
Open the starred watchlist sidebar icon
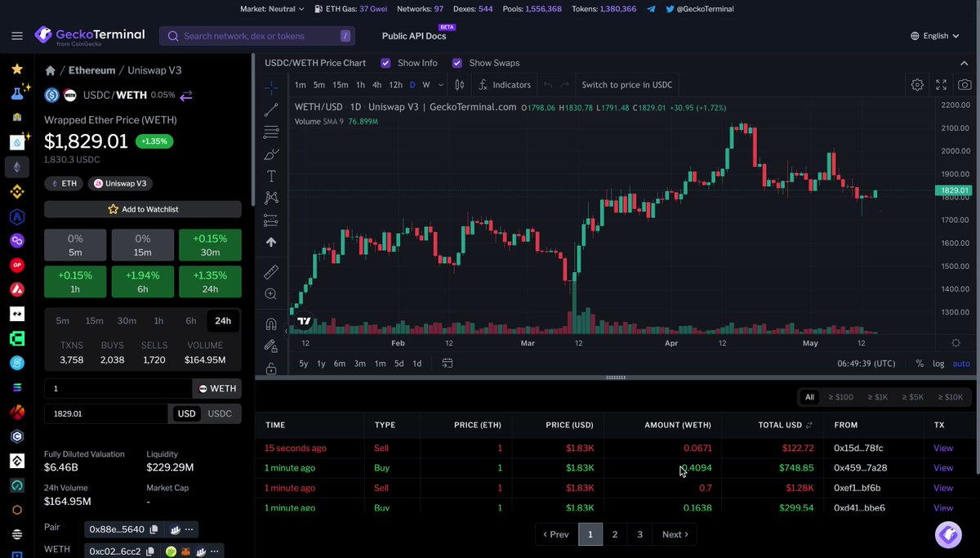pos(17,69)
